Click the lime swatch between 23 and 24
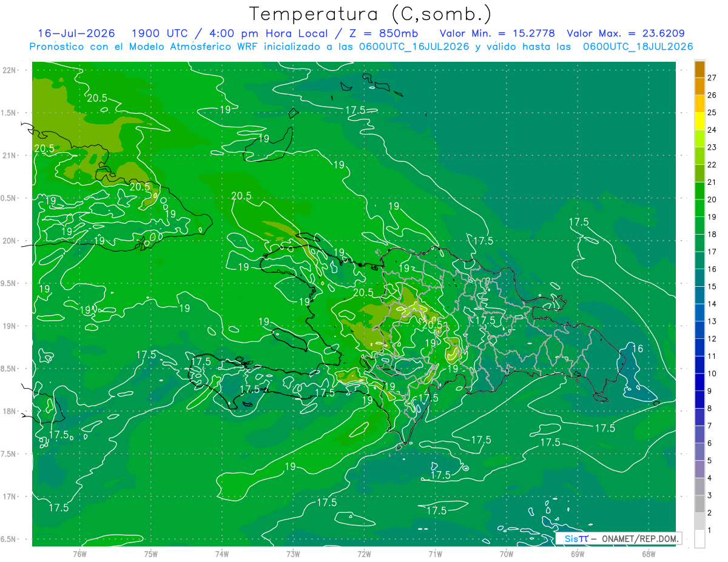 pyautogui.click(x=699, y=139)
